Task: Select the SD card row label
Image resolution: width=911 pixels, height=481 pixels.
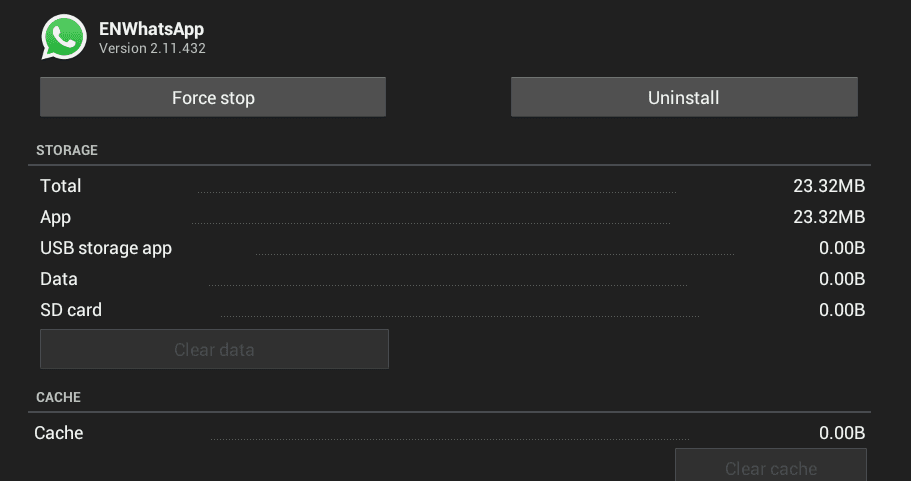Action: pos(71,310)
